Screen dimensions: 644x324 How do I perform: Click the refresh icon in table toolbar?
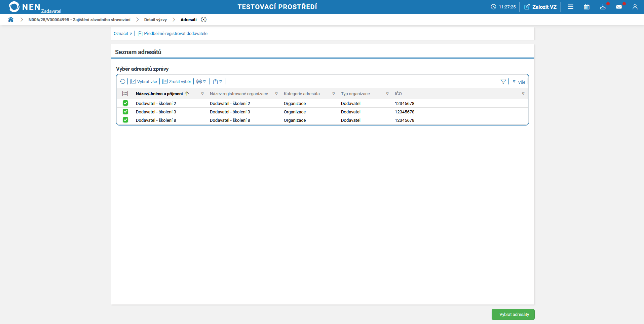[122, 81]
